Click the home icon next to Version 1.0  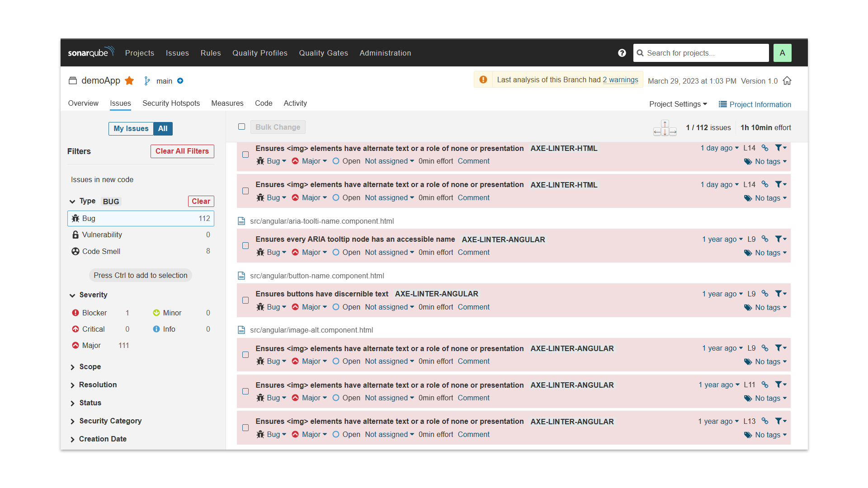(787, 80)
